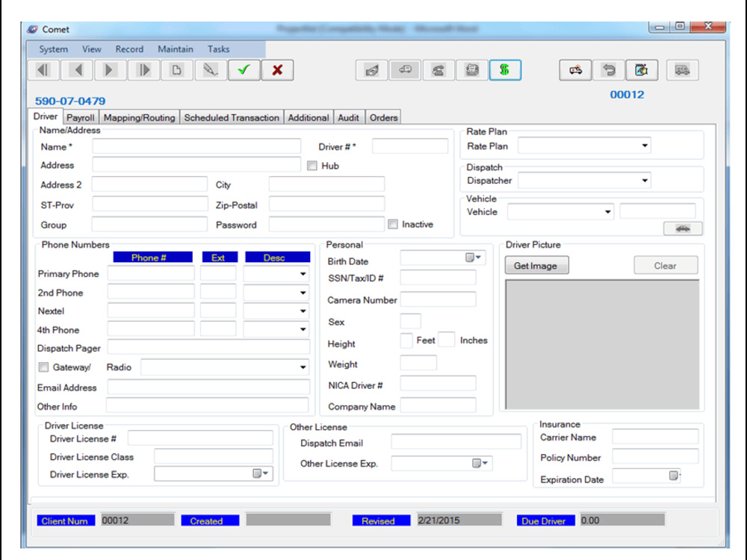The width and height of the screenshot is (747, 560).
Task: Go to the next record
Action: (110, 70)
